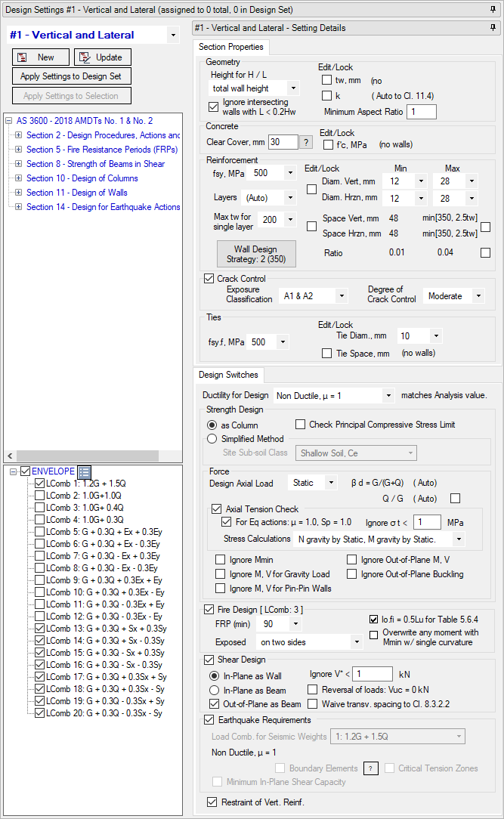This screenshot has height=819, width=504.
Task: Enable the Ignore Mmin checkbox
Action: pos(221,560)
